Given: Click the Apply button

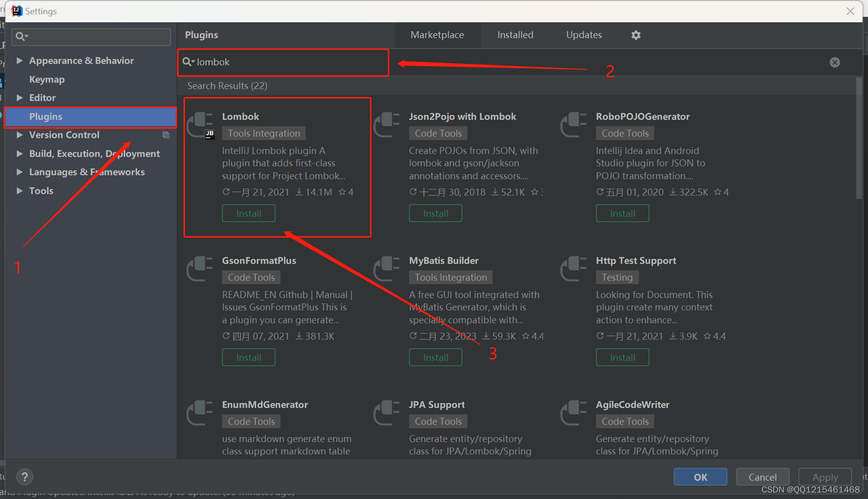Looking at the screenshot, I should [x=825, y=477].
